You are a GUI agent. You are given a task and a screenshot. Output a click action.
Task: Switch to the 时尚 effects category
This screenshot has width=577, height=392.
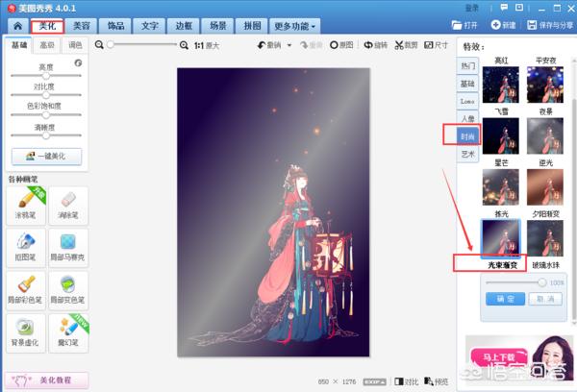pos(467,136)
